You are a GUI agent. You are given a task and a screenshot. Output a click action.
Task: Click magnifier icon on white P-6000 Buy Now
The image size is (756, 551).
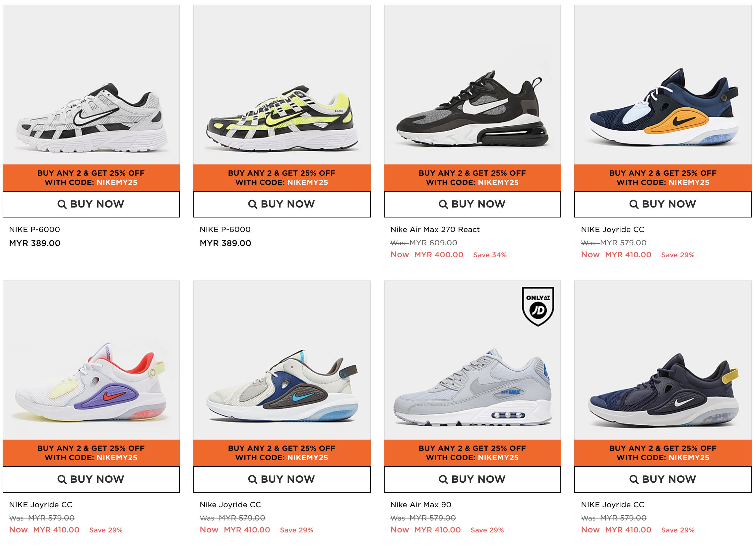coord(62,204)
